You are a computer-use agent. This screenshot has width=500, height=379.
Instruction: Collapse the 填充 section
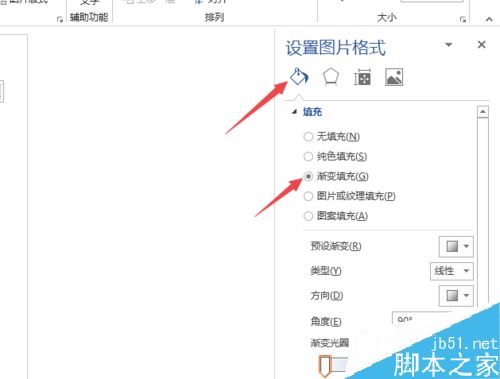[x=294, y=112]
